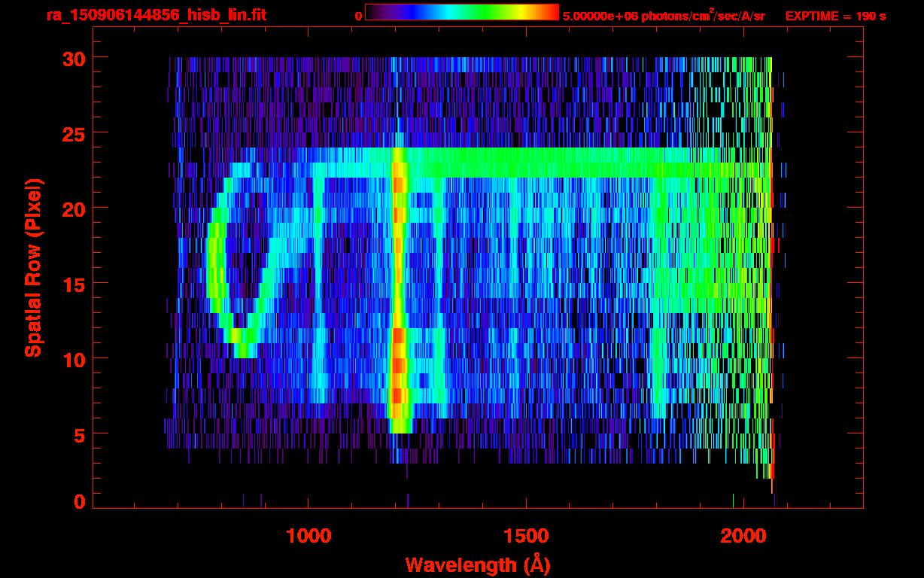Viewport: 924px width, 578px height.
Task: Click the x-axis tick label 1500
Action: tap(525, 536)
